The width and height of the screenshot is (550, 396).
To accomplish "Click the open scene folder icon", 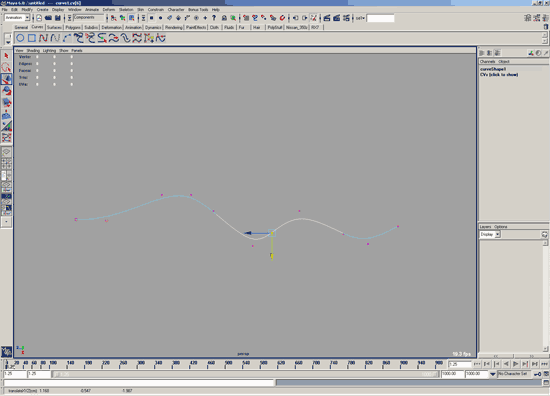I will tap(48, 18).
